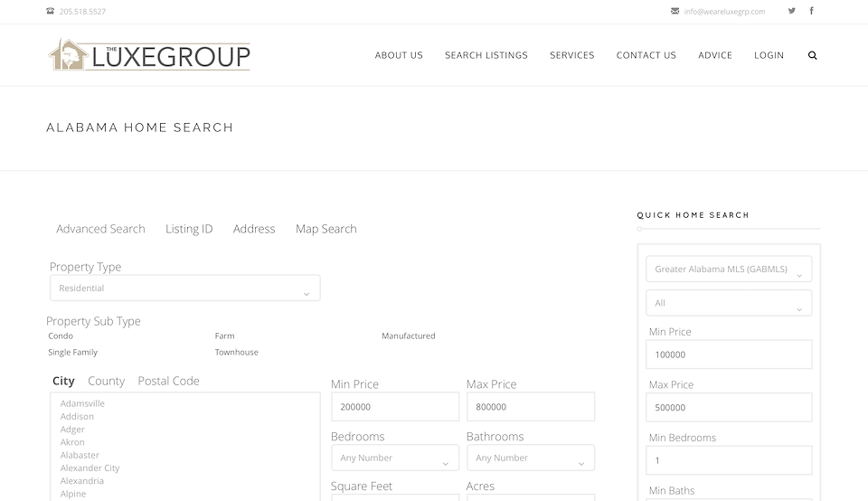Click the telephone icon in top bar

[x=50, y=12]
